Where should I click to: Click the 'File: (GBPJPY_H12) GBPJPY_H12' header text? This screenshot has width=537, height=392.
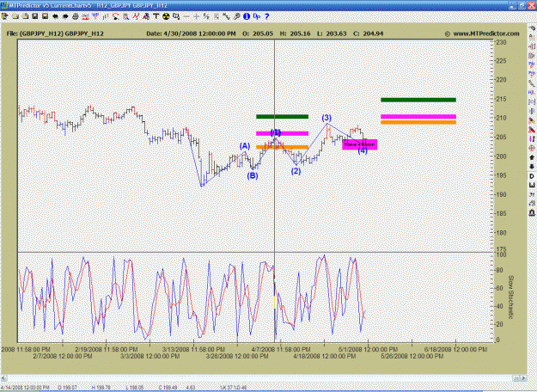(x=55, y=34)
